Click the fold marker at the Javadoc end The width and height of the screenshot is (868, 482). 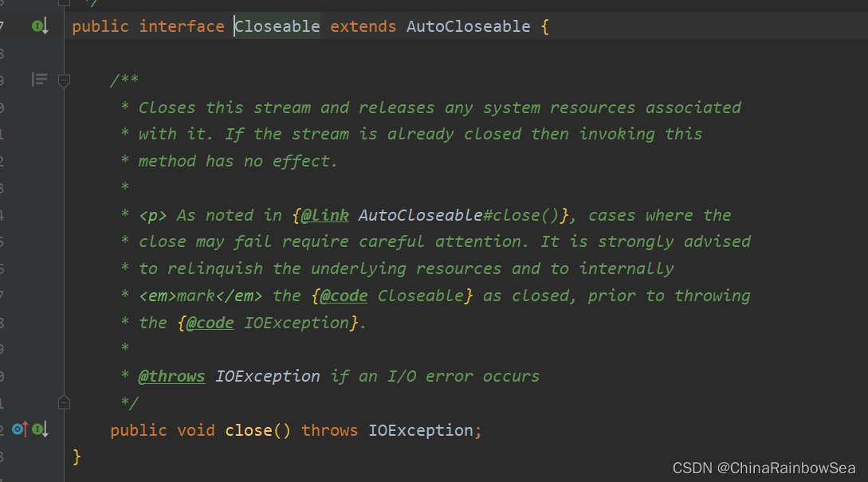tap(65, 402)
